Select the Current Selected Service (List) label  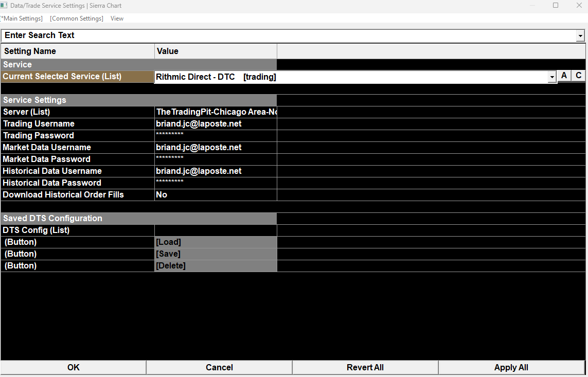tap(78, 77)
